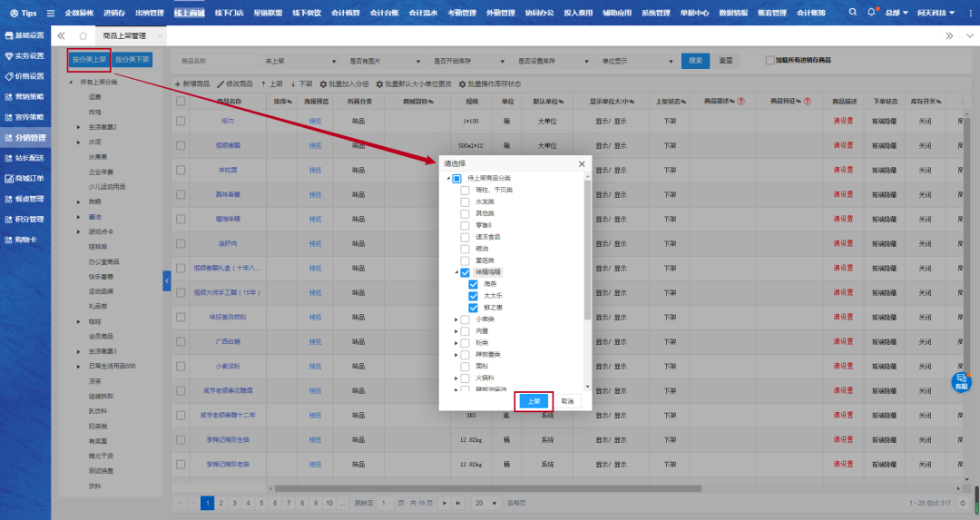Click 取消 to cancel the dialog
Screen dimensions: 980x520
point(567,401)
